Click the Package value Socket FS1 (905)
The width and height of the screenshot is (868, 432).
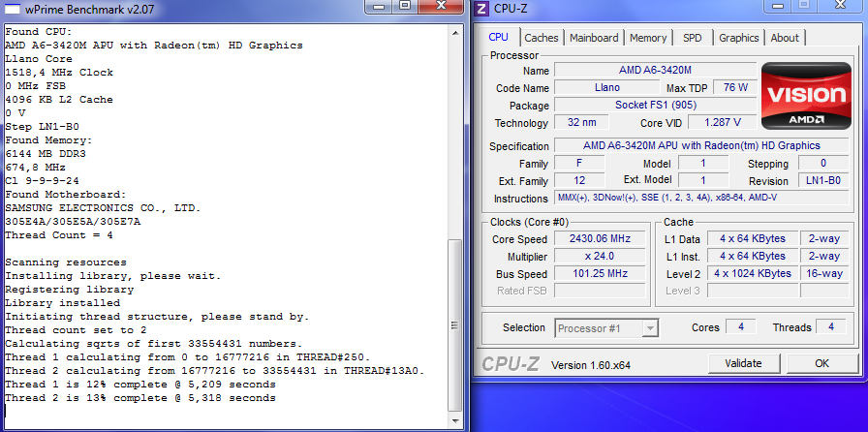coord(656,105)
